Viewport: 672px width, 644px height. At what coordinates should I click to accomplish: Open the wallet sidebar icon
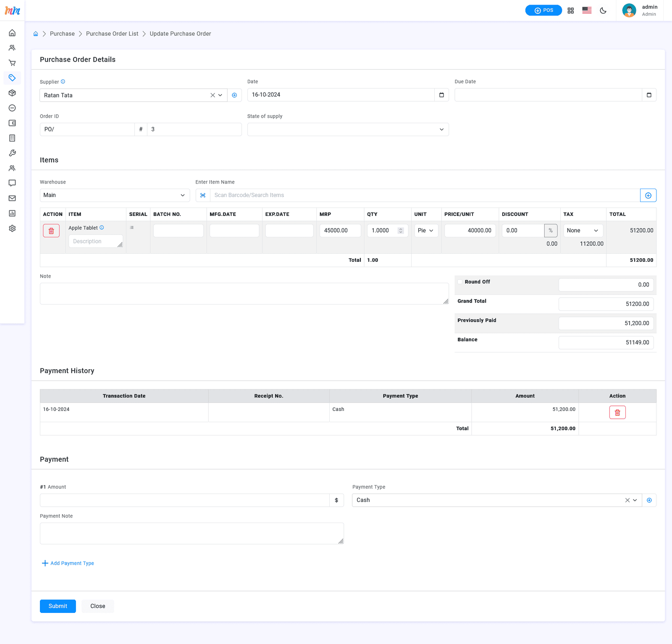point(12,123)
